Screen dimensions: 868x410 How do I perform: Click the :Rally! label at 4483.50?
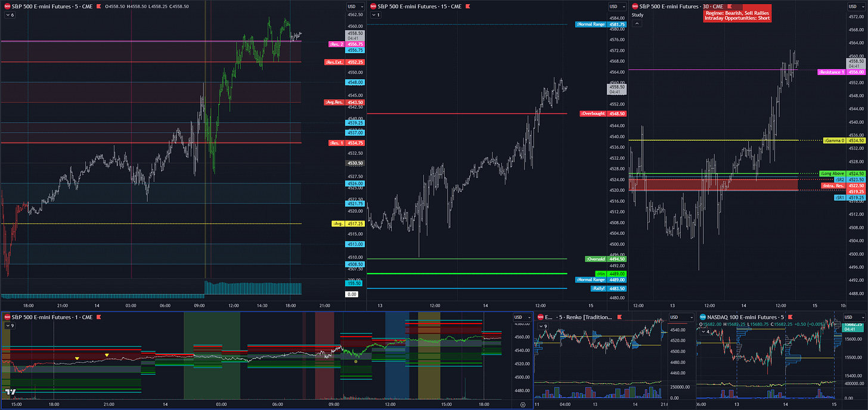coord(598,288)
